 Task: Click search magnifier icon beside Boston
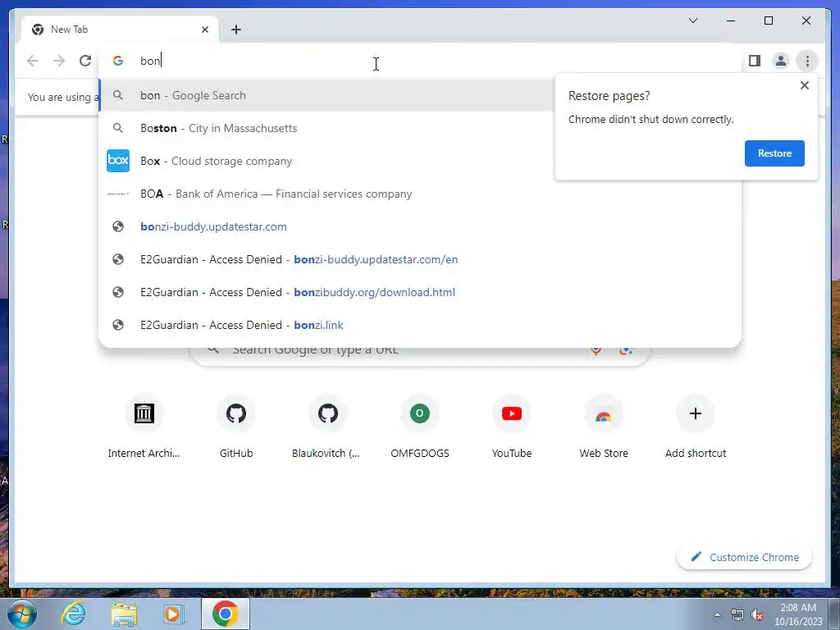pos(118,128)
